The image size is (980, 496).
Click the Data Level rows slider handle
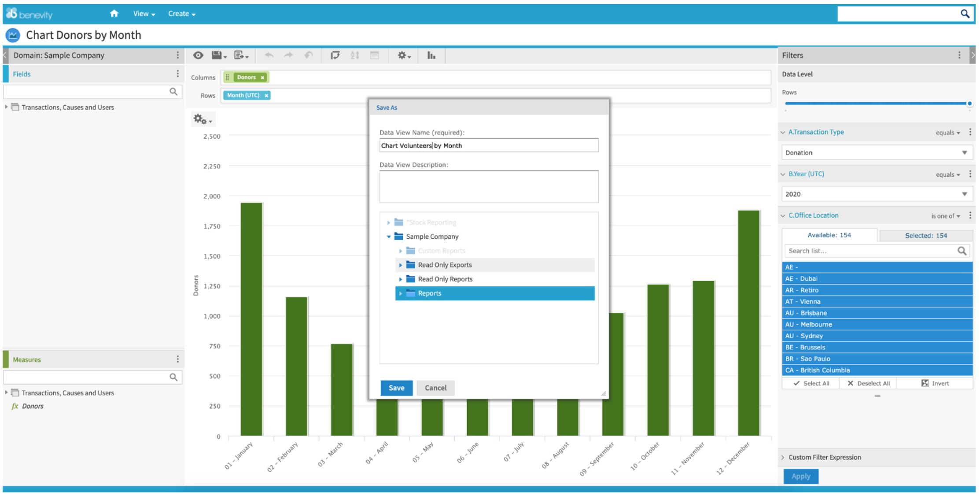click(969, 104)
